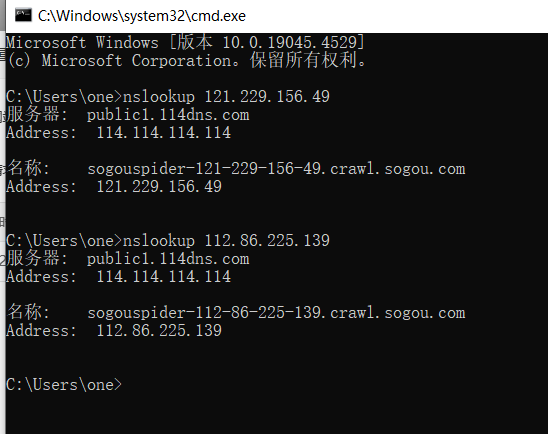Click the Windows version banner line
The width and height of the screenshot is (548, 434).
pos(185,43)
